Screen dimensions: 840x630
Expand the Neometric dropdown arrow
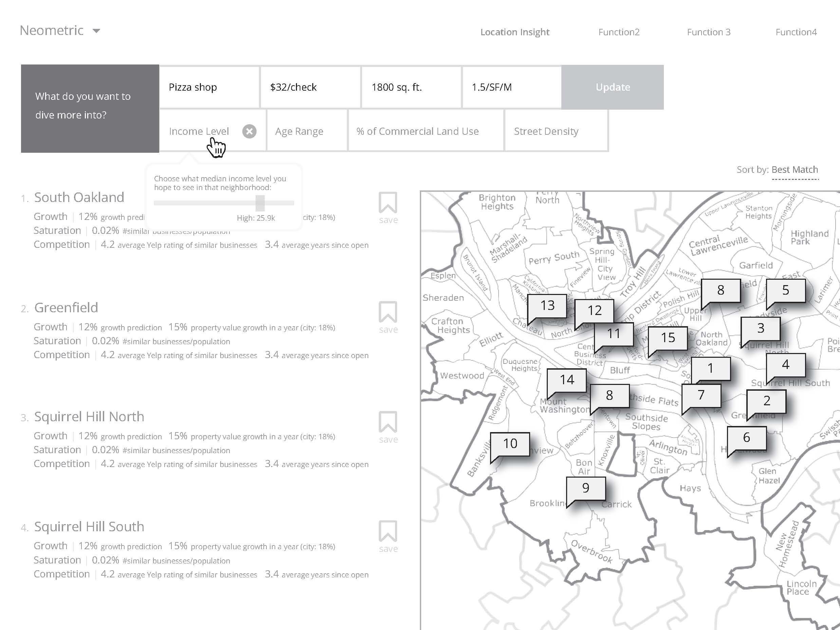tap(96, 31)
